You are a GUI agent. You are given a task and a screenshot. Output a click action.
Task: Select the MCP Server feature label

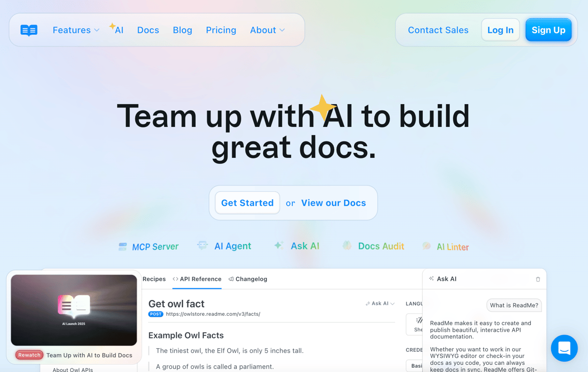[155, 247]
